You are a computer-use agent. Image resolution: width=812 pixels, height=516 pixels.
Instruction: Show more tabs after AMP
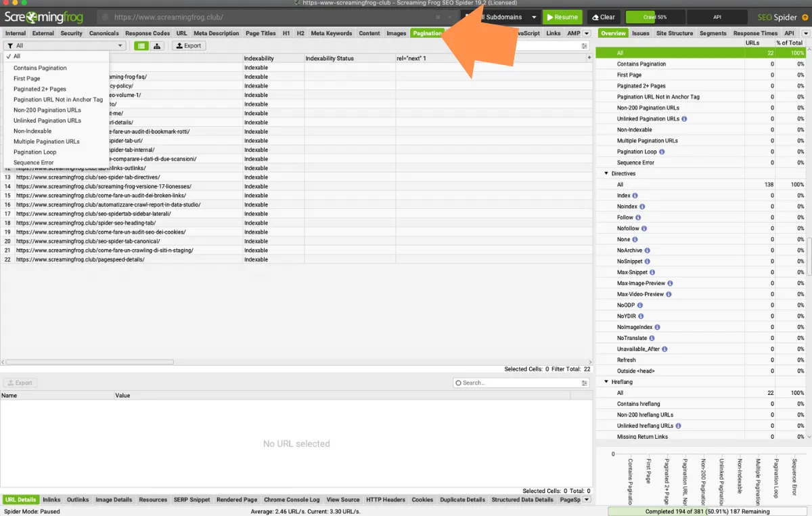click(587, 33)
